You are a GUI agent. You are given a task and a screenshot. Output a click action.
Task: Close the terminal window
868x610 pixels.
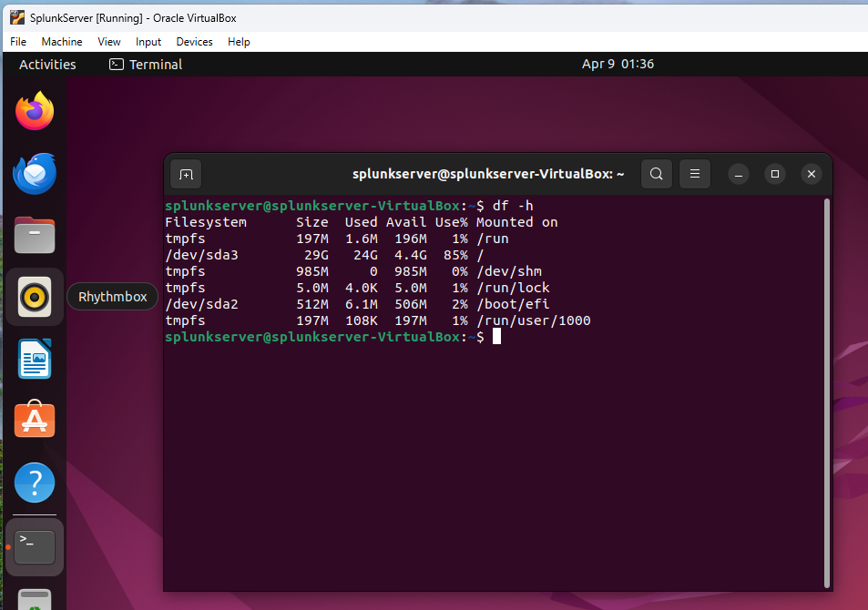click(812, 175)
